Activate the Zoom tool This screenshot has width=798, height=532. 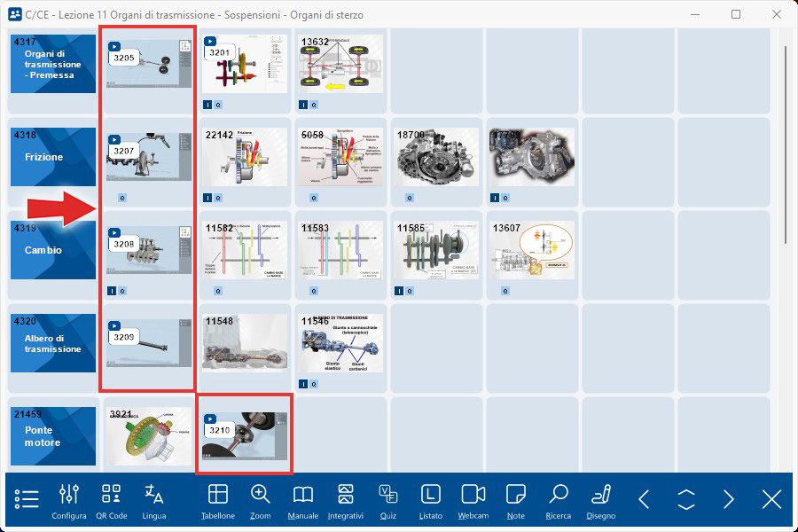pyautogui.click(x=260, y=500)
